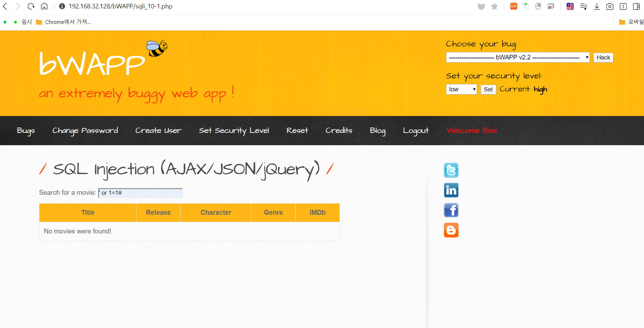Open browser home page icon
The image size is (644, 328).
coord(44,6)
